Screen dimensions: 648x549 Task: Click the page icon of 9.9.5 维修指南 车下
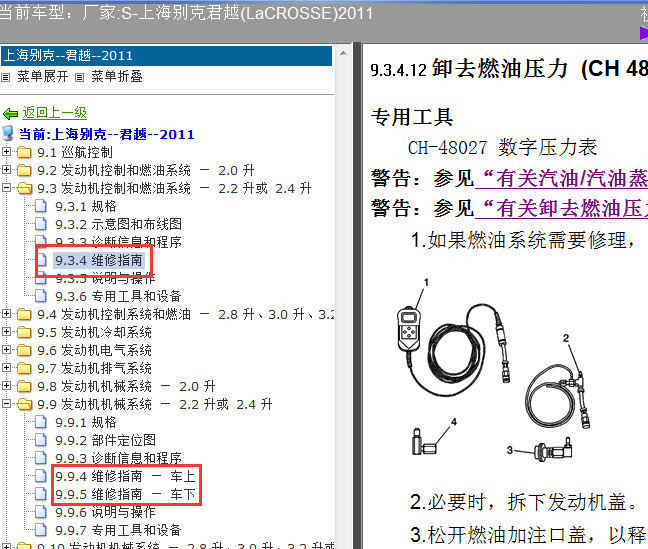click(40, 494)
